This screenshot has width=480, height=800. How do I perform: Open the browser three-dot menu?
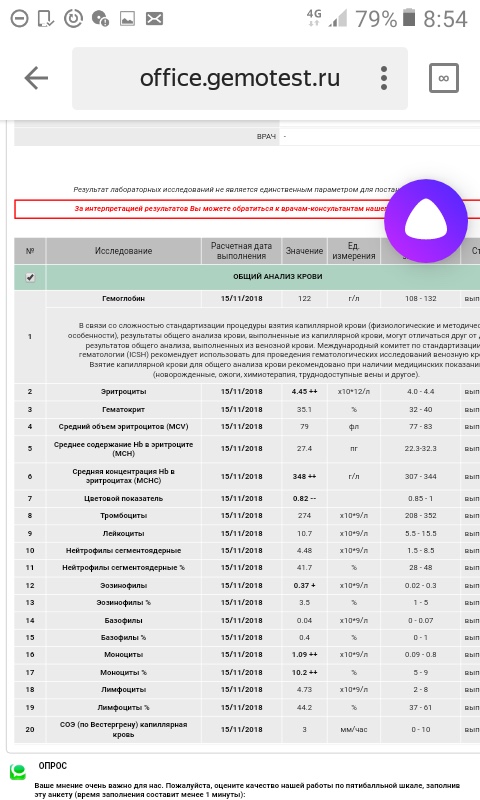pos(384,79)
